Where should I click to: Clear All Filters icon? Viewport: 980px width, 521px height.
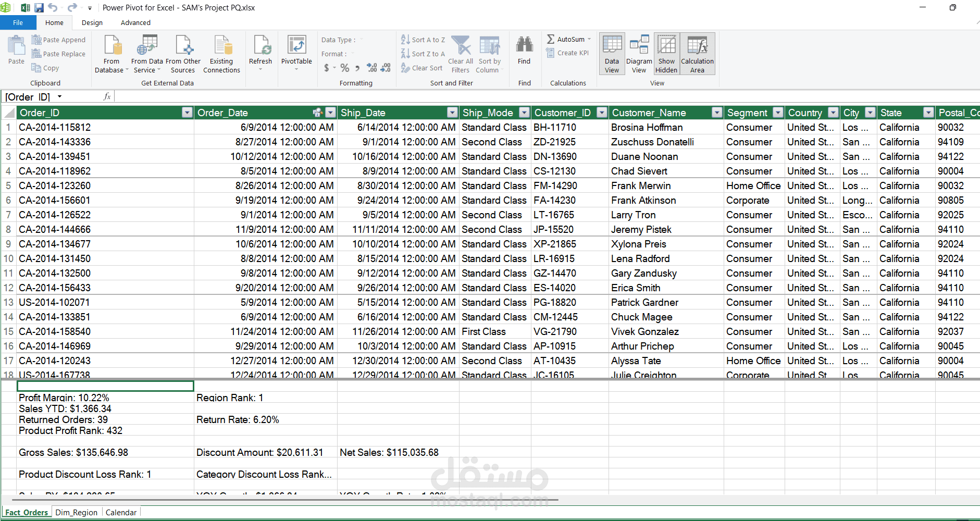[461, 54]
